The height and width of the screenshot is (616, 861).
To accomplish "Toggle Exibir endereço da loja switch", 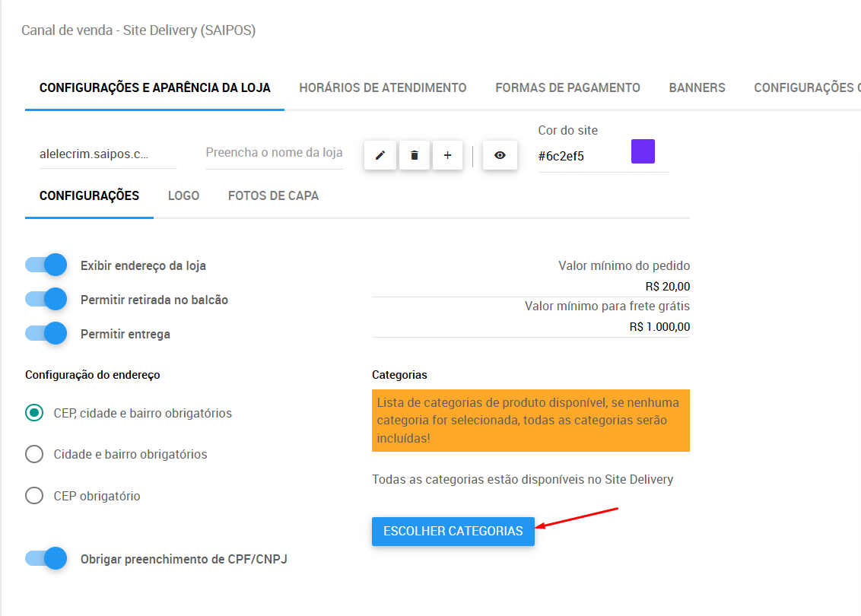I will point(46,265).
